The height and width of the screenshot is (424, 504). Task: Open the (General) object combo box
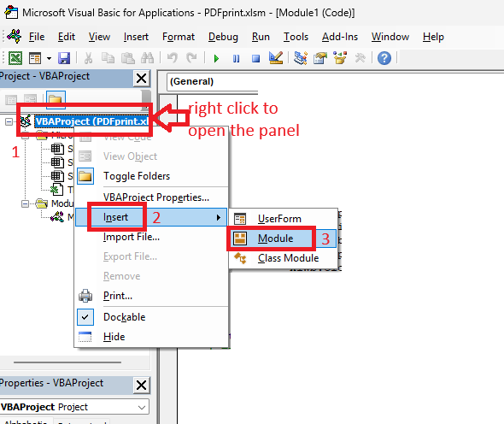click(212, 82)
